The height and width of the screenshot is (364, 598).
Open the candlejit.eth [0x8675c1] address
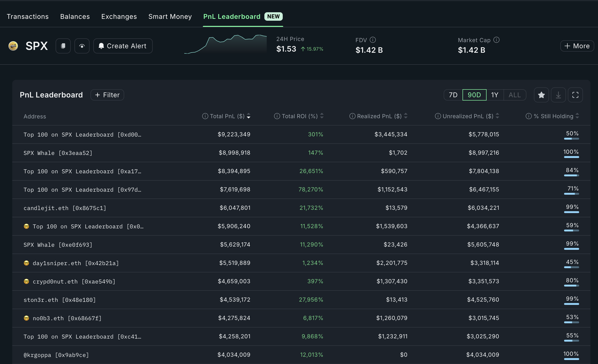[x=65, y=208]
